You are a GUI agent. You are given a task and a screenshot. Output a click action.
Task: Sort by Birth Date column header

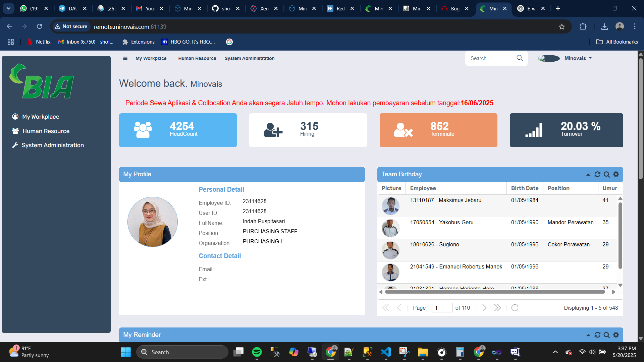point(525,188)
